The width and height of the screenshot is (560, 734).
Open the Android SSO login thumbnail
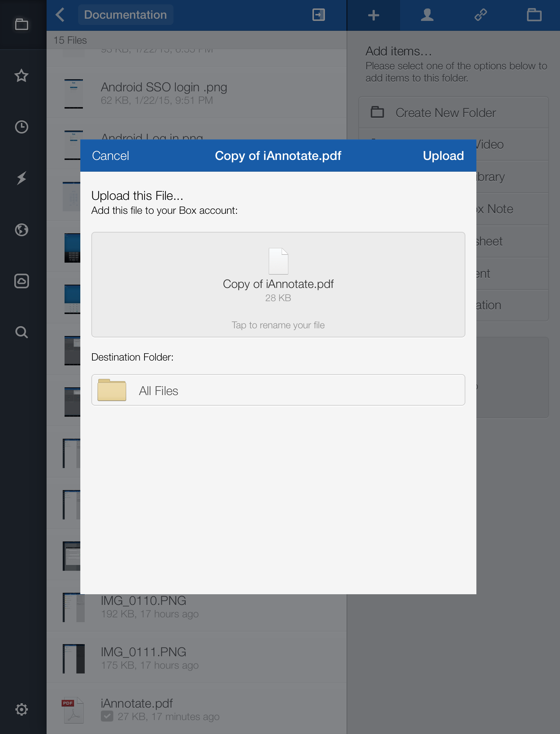tap(73, 94)
